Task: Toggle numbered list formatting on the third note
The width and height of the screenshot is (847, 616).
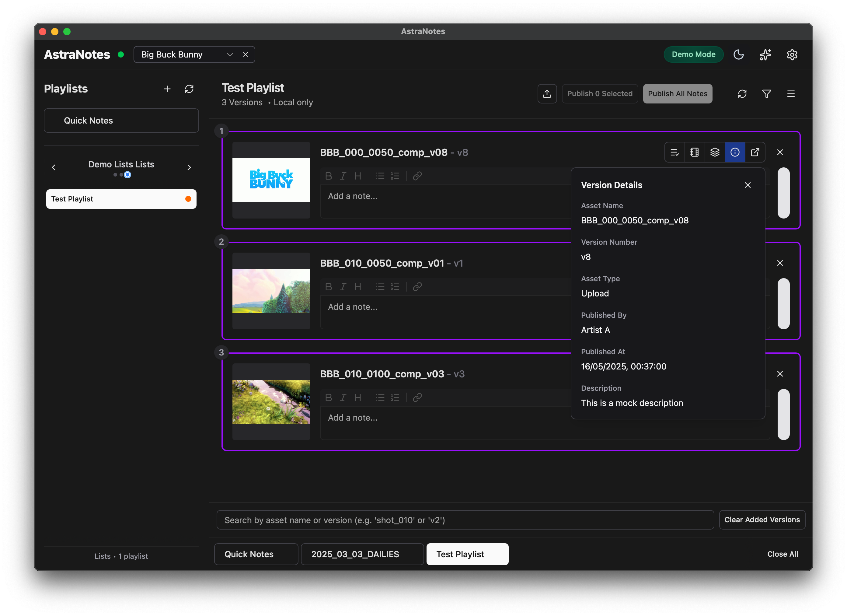Action: 395,397
